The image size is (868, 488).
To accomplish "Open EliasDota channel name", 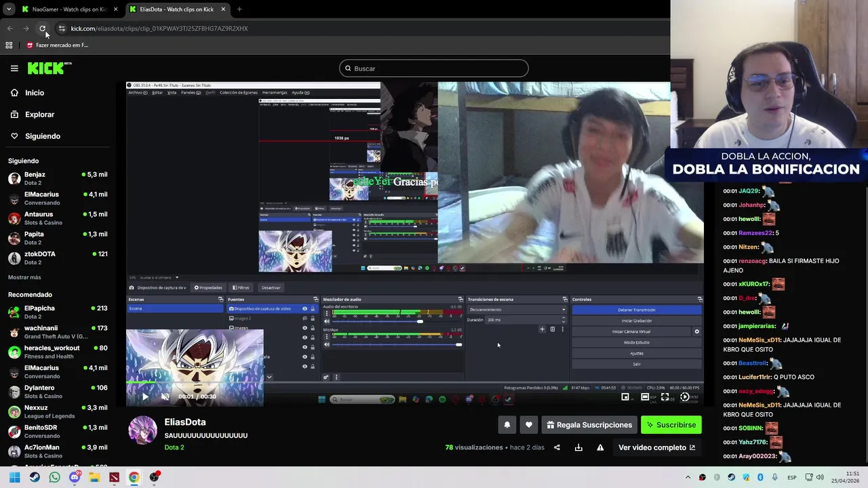I will (x=185, y=422).
